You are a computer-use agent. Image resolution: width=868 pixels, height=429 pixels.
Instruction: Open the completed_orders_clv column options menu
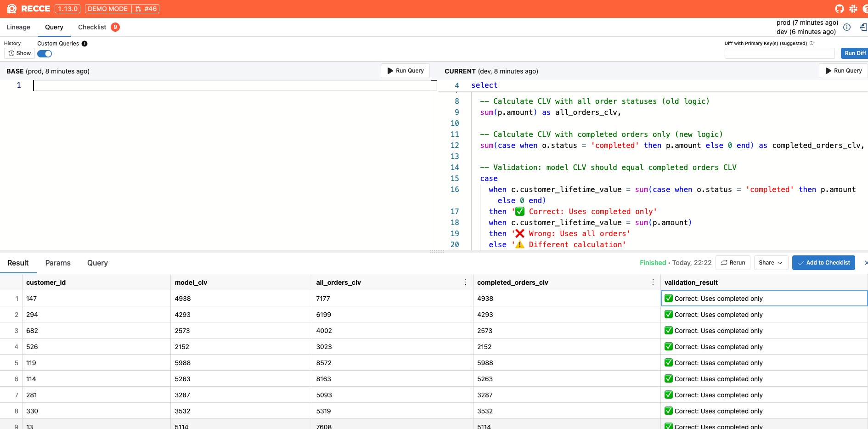coord(653,282)
